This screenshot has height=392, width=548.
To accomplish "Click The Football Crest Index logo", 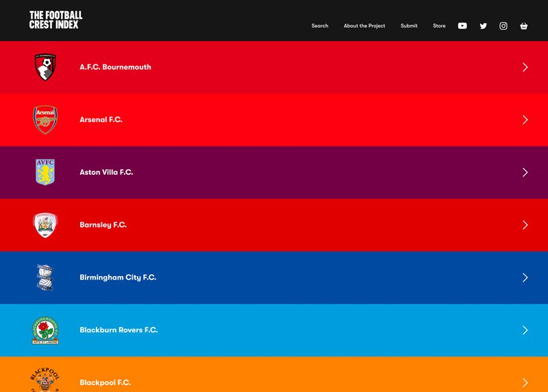I will click(56, 20).
